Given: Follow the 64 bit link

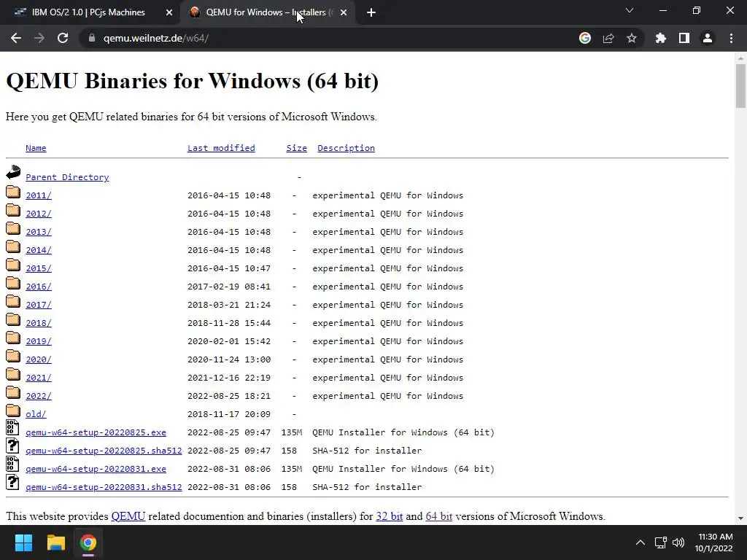Looking at the screenshot, I should pos(438,516).
